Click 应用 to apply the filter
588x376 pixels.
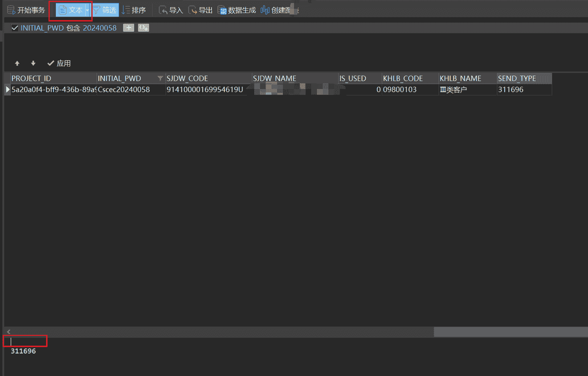59,64
